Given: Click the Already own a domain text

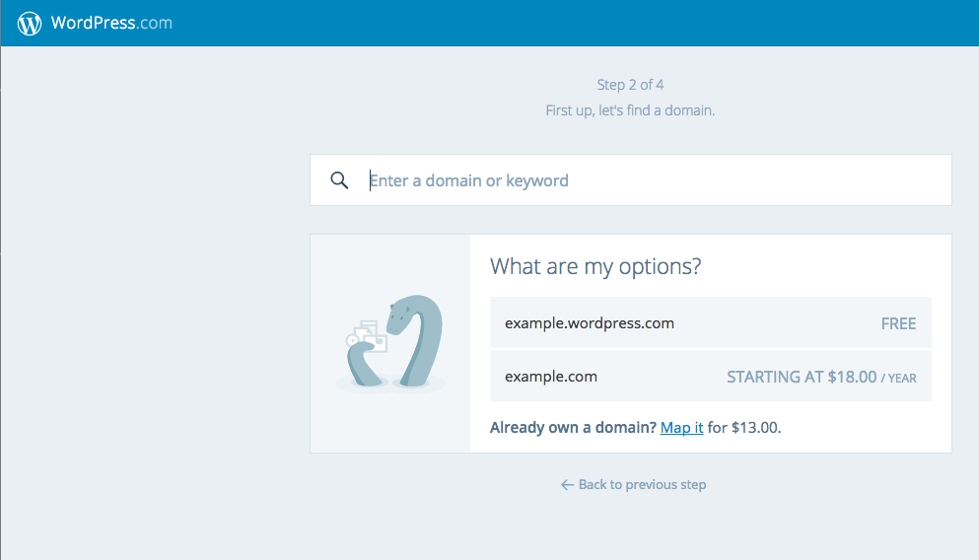Looking at the screenshot, I should coord(573,428).
